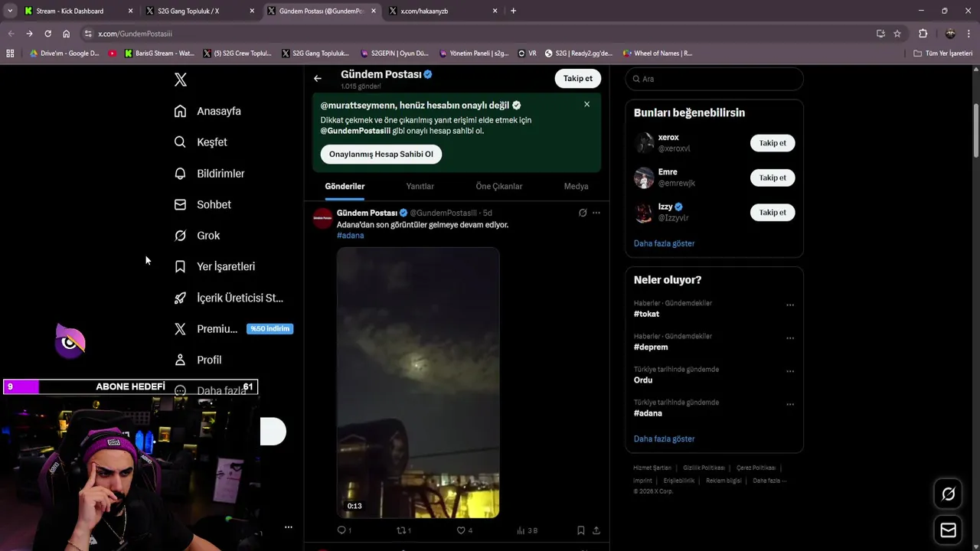Screen dimensions: 980x551
Task: Click the Ara search field
Action: tap(714, 79)
